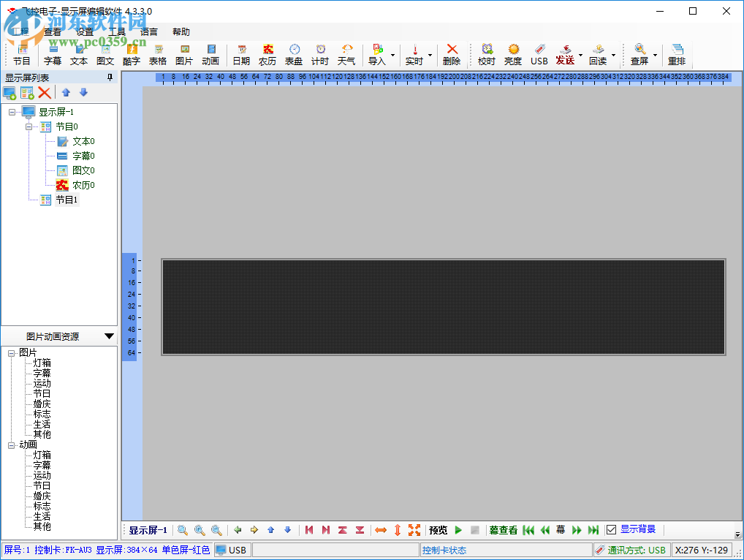744x560 pixels.
Task: Toggle the 显示背景 checkbox
Action: [612, 529]
